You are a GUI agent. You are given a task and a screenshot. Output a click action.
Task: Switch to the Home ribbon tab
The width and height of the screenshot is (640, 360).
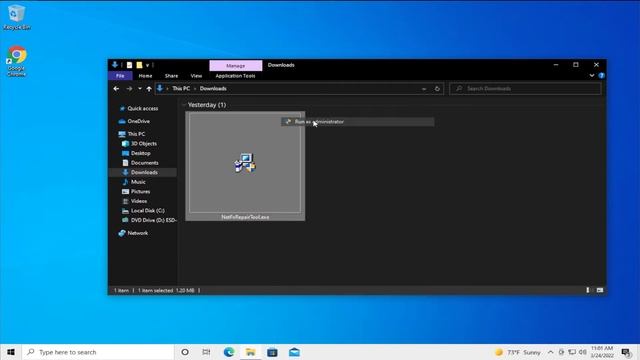[x=145, y=76]
